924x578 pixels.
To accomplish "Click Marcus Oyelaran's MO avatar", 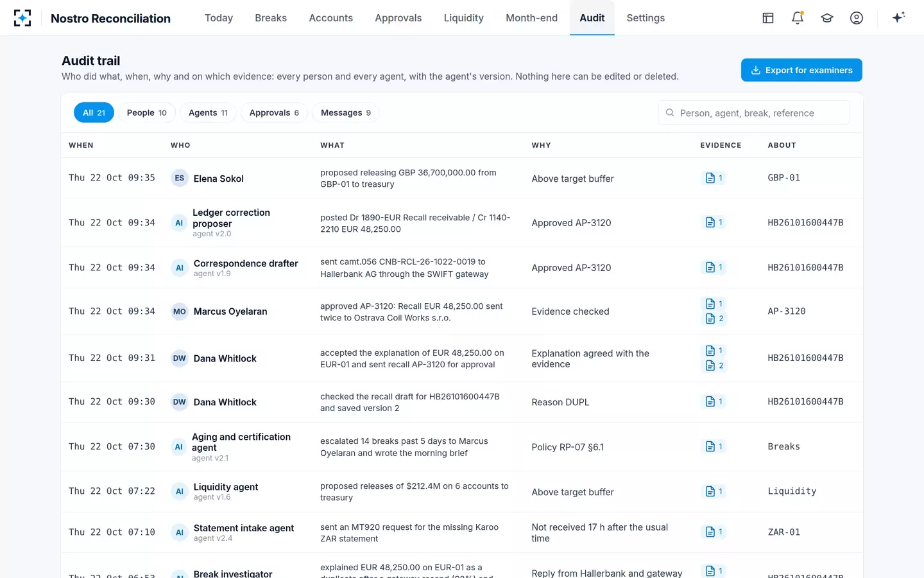I will (x=180, y=311).
